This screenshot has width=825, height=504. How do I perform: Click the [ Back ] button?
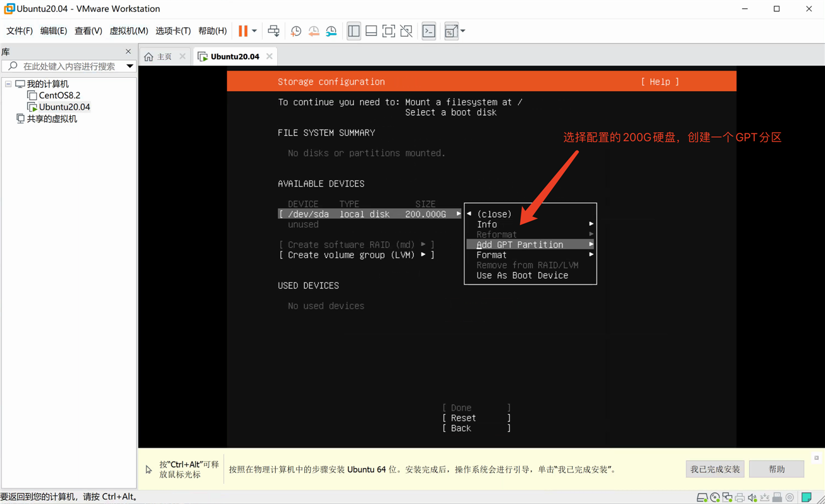476,428
